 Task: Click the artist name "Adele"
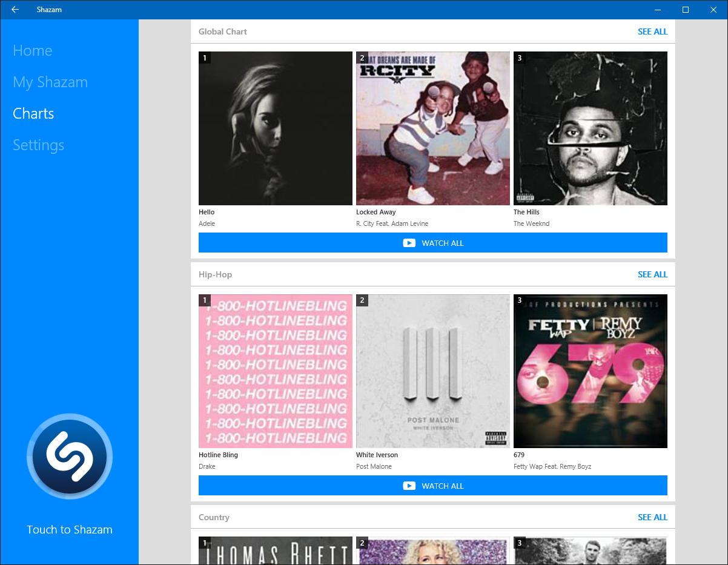coord(207,223)
